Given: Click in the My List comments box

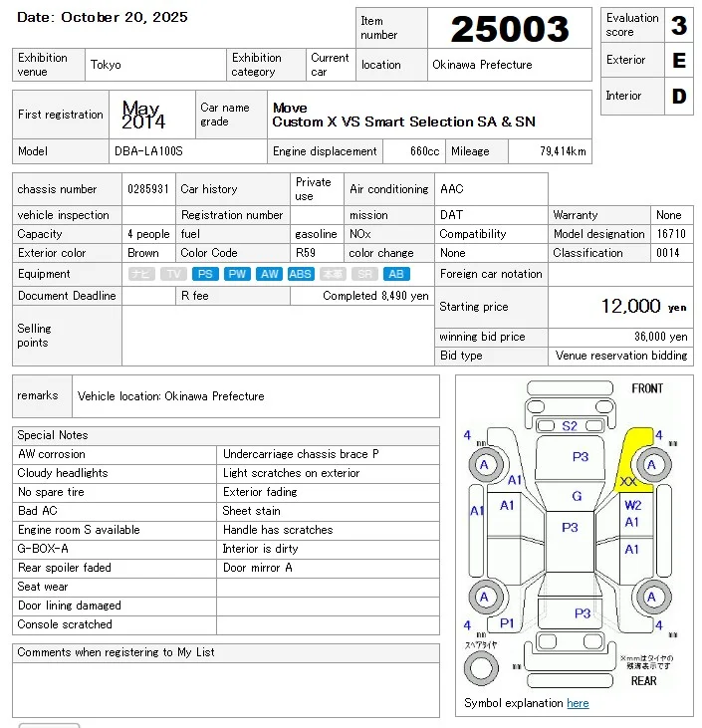Looking at the screenshot, I should 225,689.
